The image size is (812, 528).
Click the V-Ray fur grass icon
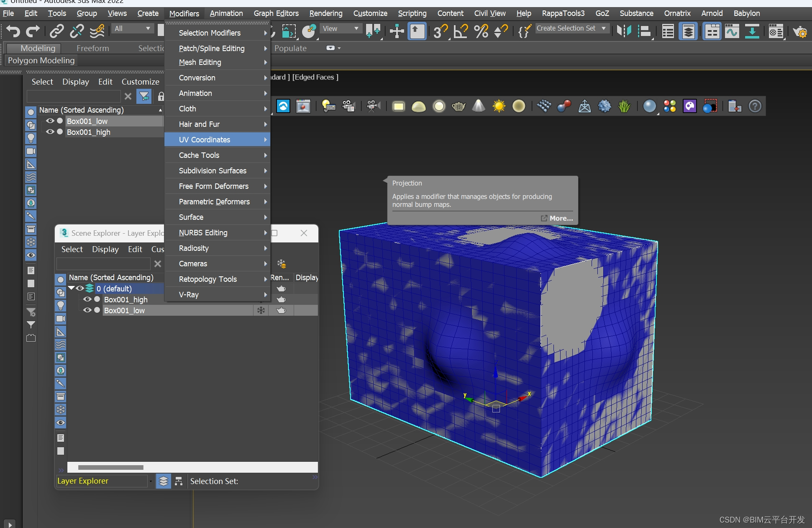(624, 106)
